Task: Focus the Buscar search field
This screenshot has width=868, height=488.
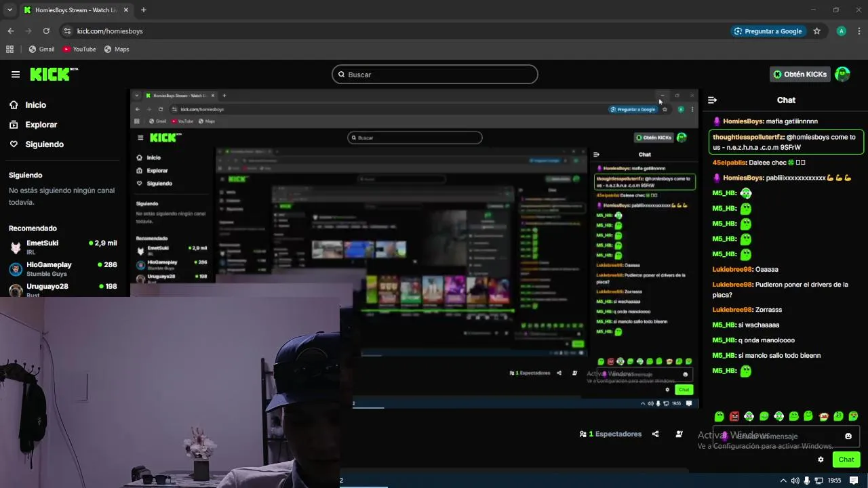Action: pos(435,75)
